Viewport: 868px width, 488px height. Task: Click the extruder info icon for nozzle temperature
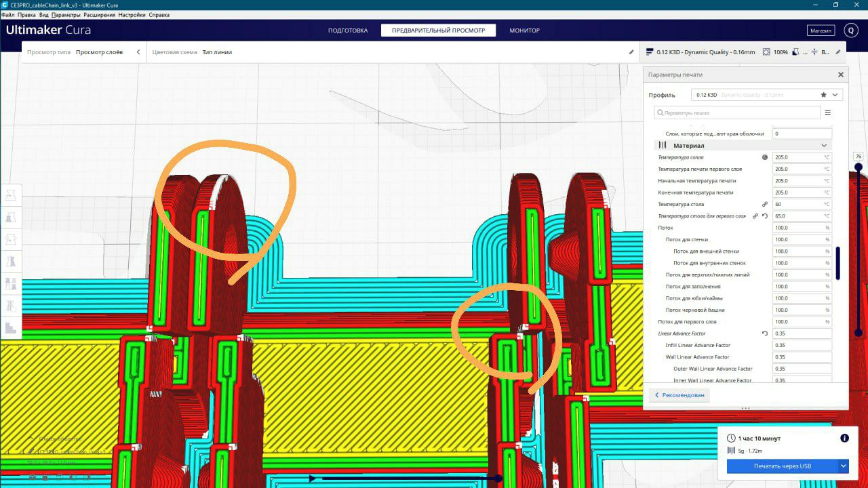pos(765,157)
